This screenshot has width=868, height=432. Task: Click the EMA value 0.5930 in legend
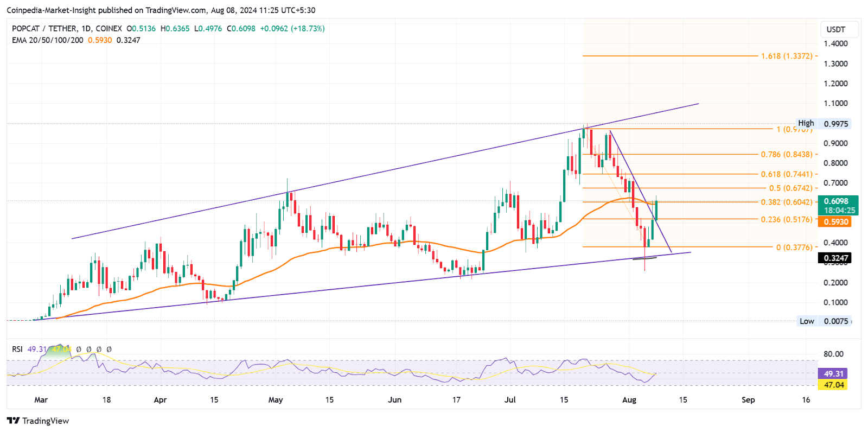coord(100,40)
